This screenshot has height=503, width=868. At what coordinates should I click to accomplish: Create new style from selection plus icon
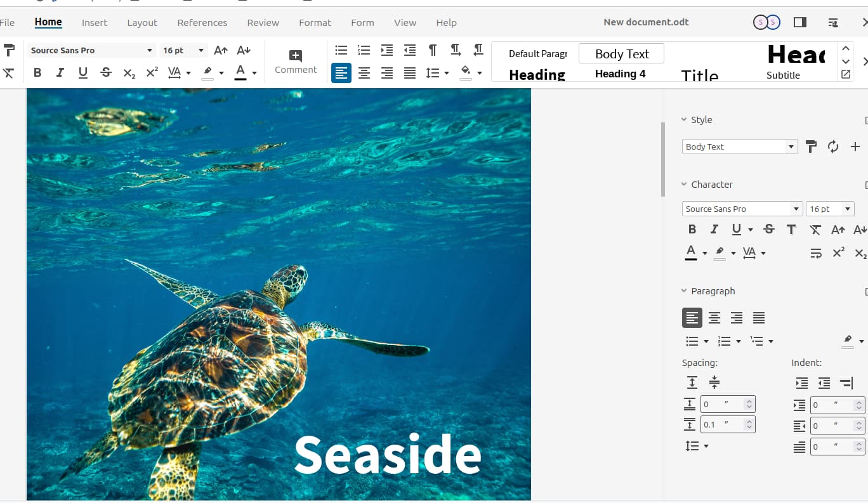tap(855, 147)
